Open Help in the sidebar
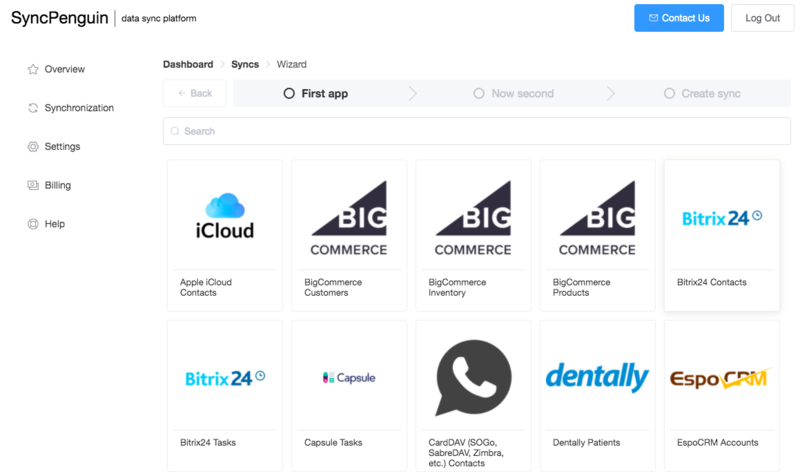 click(54, 224)
